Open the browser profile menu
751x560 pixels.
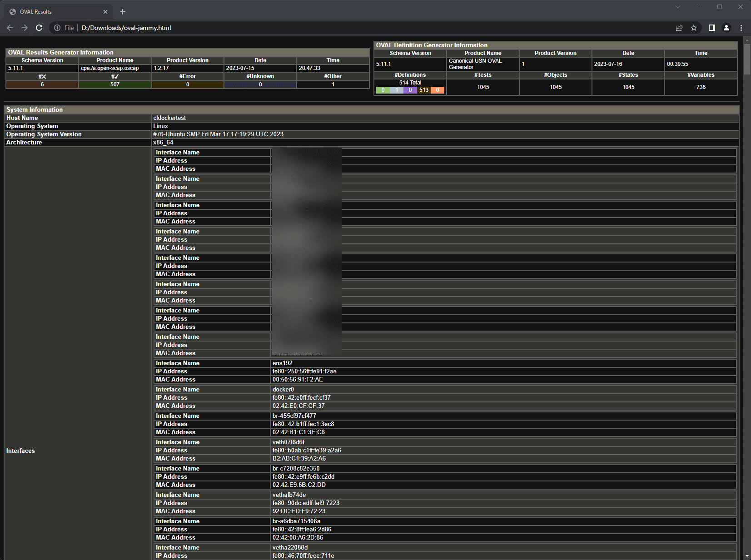point(726,28)
